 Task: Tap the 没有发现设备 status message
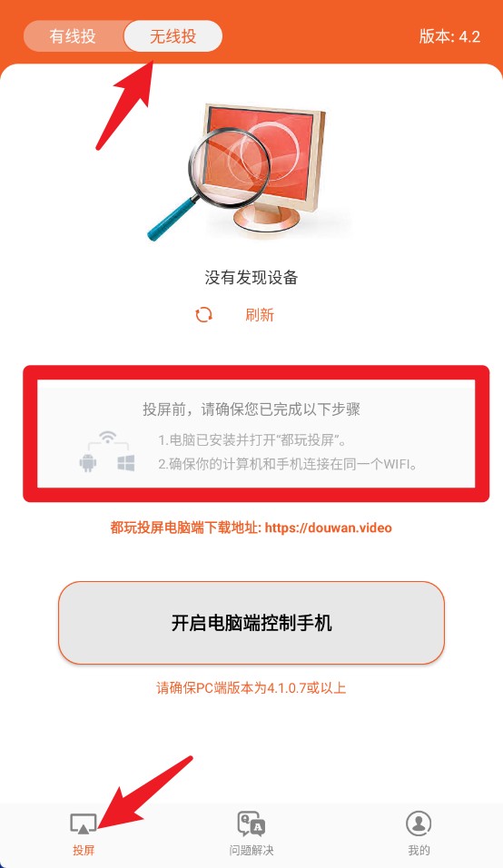251,277
